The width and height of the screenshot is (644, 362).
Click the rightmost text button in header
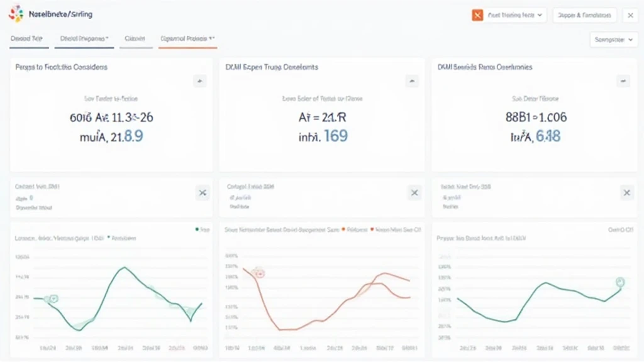pos(584,16)
